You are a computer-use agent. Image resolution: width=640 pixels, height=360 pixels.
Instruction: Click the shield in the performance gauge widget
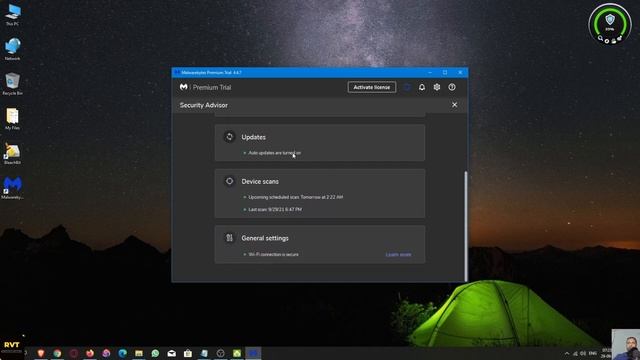click(x=610, y=19)
